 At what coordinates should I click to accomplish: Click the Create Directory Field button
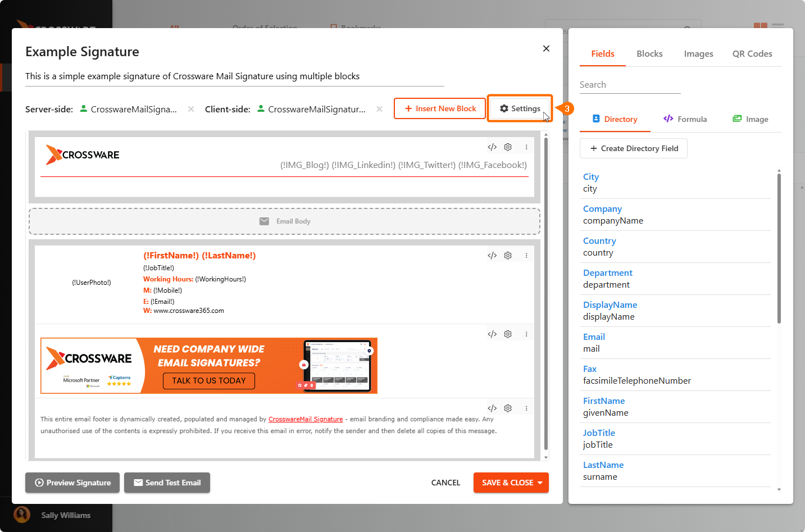(634, 148)
